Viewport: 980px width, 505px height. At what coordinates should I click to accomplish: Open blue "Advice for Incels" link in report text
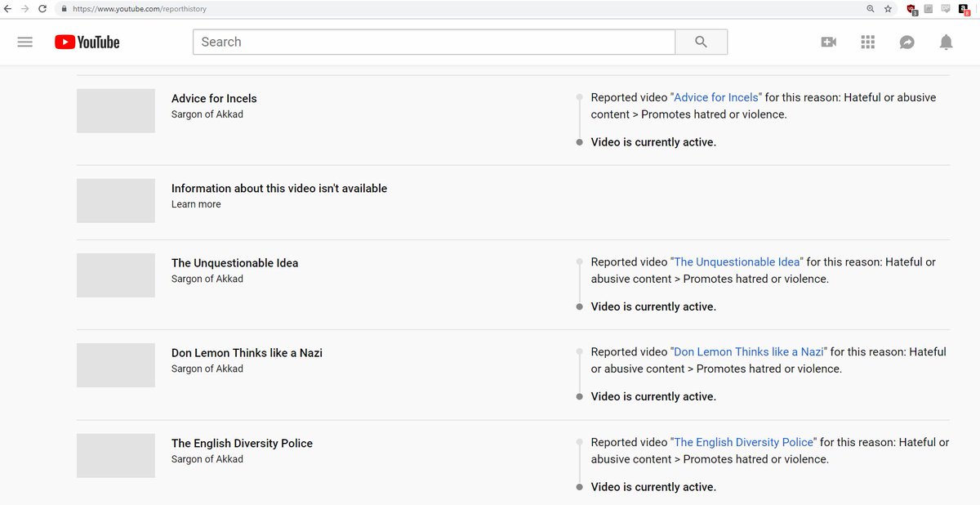(716, 97)
